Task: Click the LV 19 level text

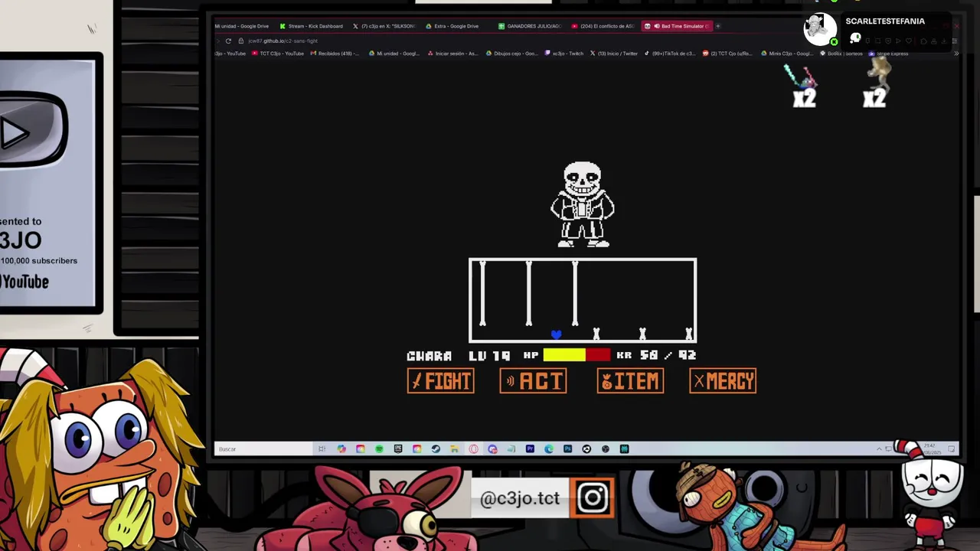Action: click(x=489, y=356)
